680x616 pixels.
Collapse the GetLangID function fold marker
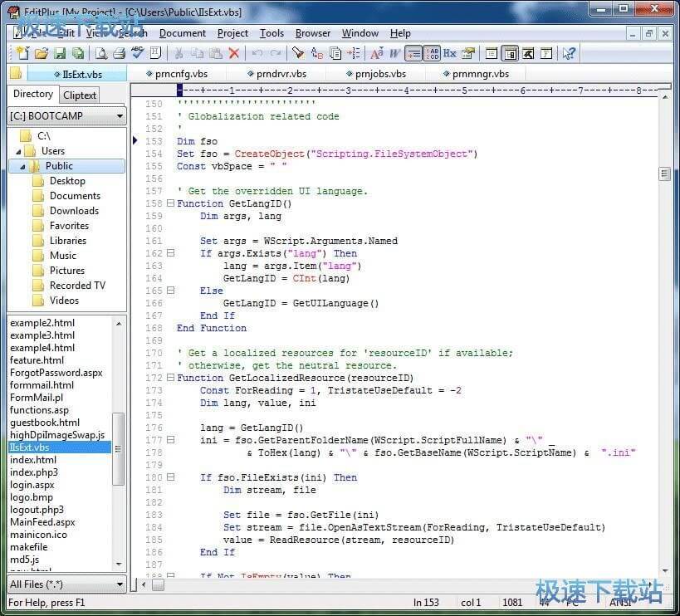click(170, 203)
